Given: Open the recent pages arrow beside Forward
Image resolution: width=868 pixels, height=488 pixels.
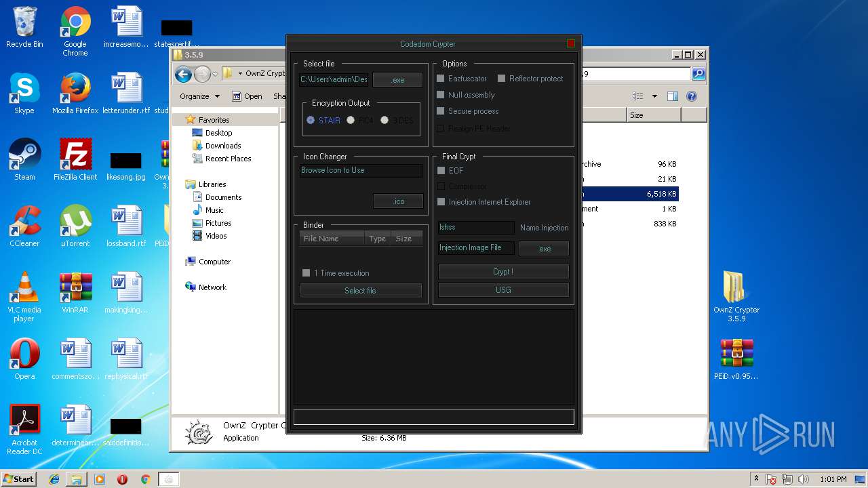Looking at the screenshot, I should (x=215, y=74).
